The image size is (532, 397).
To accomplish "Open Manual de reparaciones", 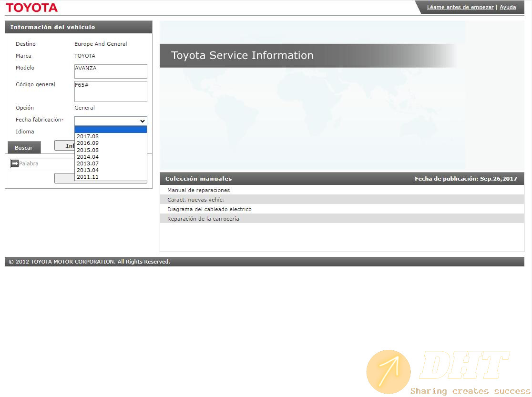I will [x=198, y=190].
